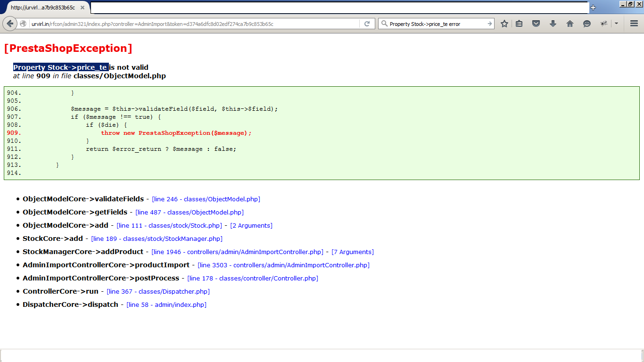This screenshot has width=644, height=362.
Task: Click the bug extension icon
Action: pyautogui.click(x=604, y=24)
